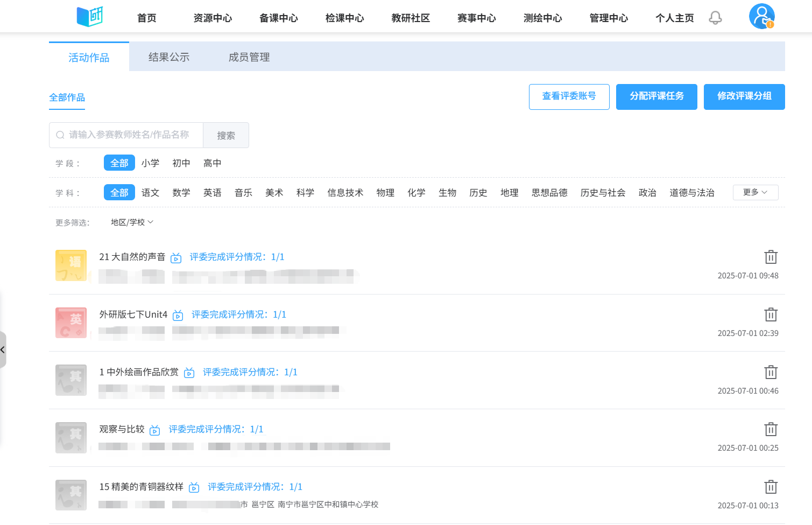
Task: Click trash icon for 外研版七下Unit4
Action: pyautogui.click(x=771, y=314)
